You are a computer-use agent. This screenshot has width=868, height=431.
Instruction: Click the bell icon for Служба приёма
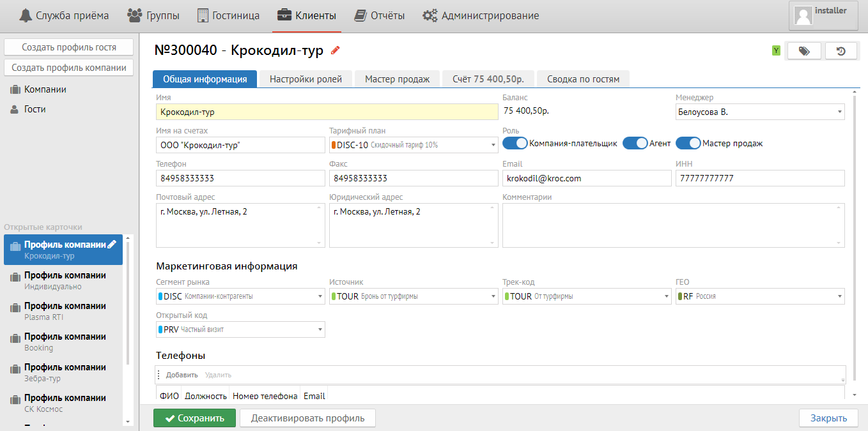point(26,15)
